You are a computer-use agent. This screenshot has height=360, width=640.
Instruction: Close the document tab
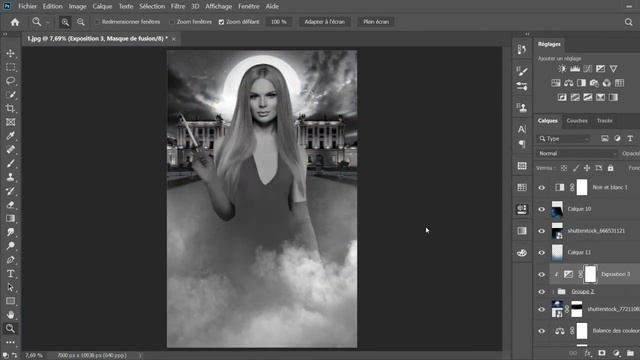pyautogui.click(x=174, y=39)
